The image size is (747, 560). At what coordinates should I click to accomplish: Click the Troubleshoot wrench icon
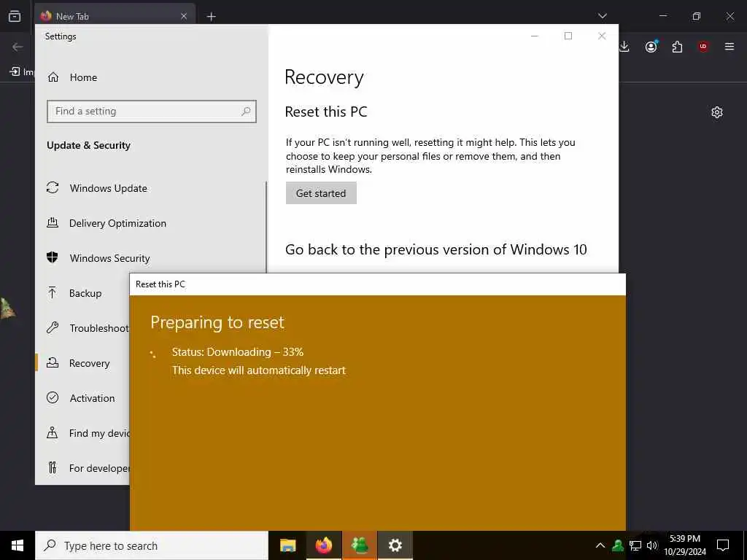click(53, 327)
